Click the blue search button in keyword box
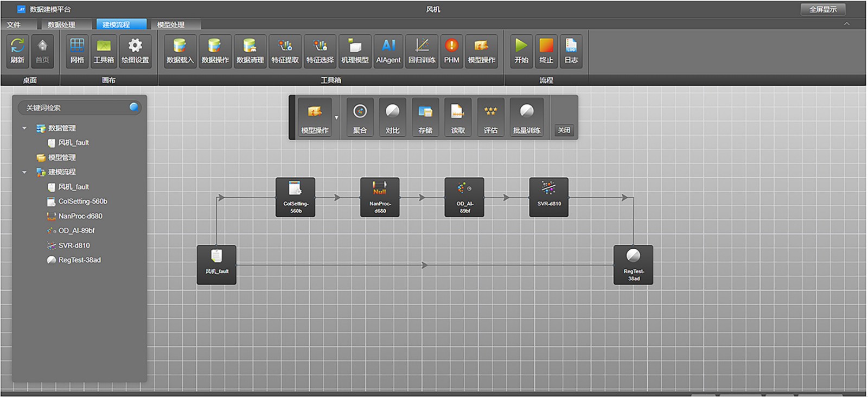Viewport: 868px width, 397px height. tap(133, 107)
